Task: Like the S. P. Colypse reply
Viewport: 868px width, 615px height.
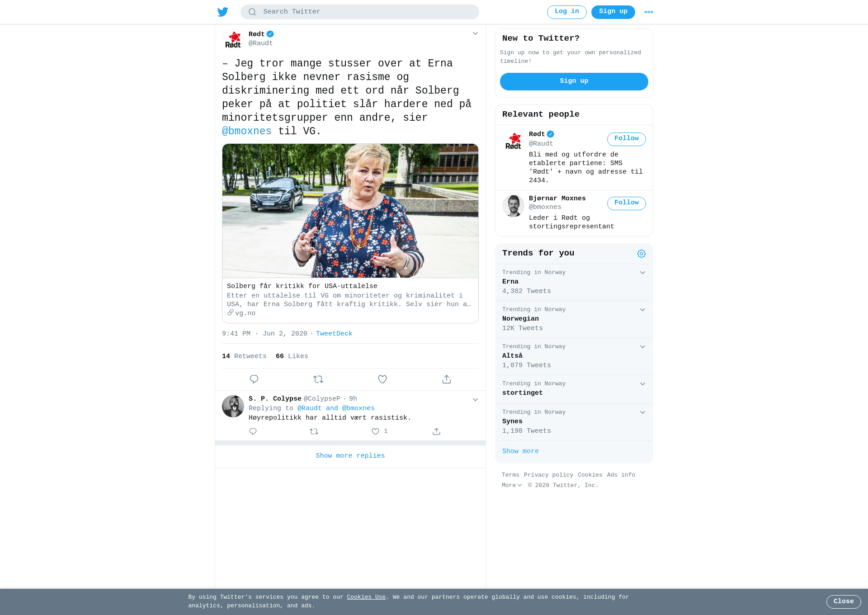Action: pos(375,431)
